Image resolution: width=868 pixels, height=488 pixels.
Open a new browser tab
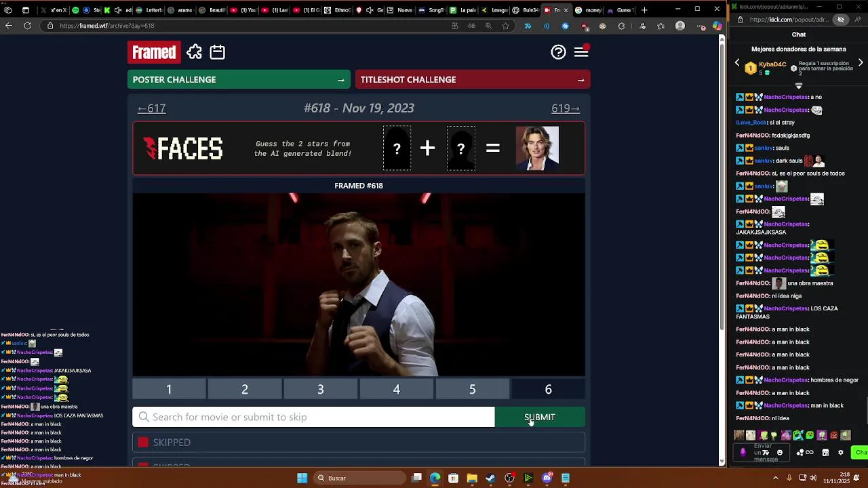(644, 9)
